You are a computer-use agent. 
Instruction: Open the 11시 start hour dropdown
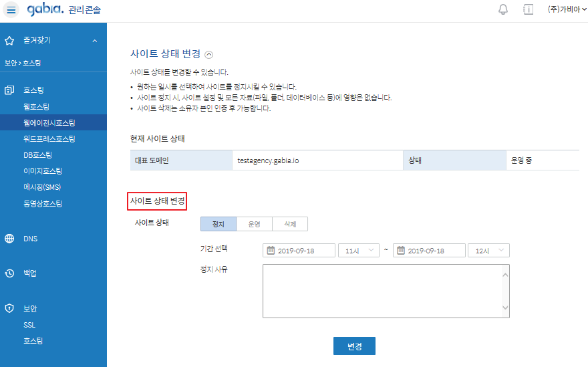(x=359, y=250)
